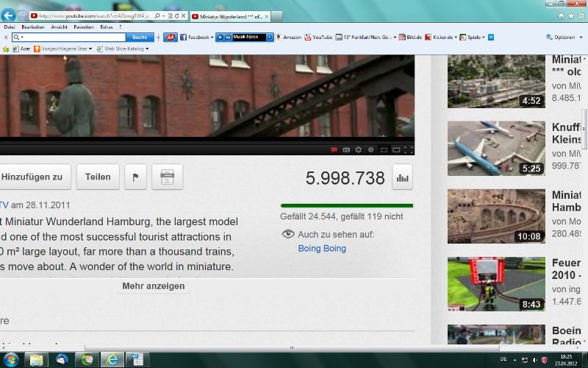Open the Favoriten menu

coord(83,26)
